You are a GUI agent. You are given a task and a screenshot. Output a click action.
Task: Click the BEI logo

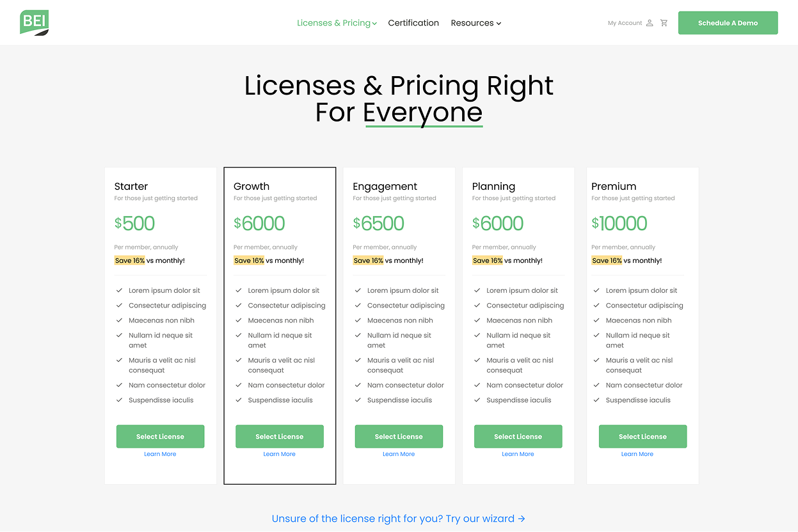click(x=35, y=22)
